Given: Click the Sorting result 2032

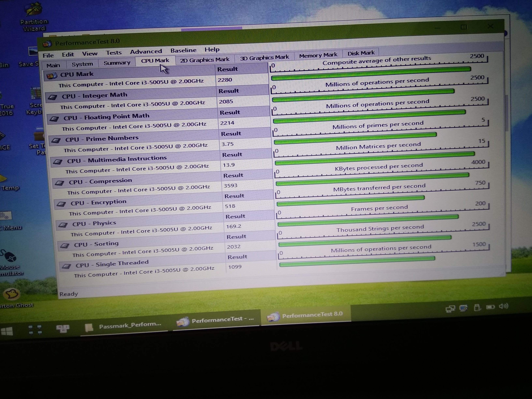Looking at the screenshot, I should point(234,246).
